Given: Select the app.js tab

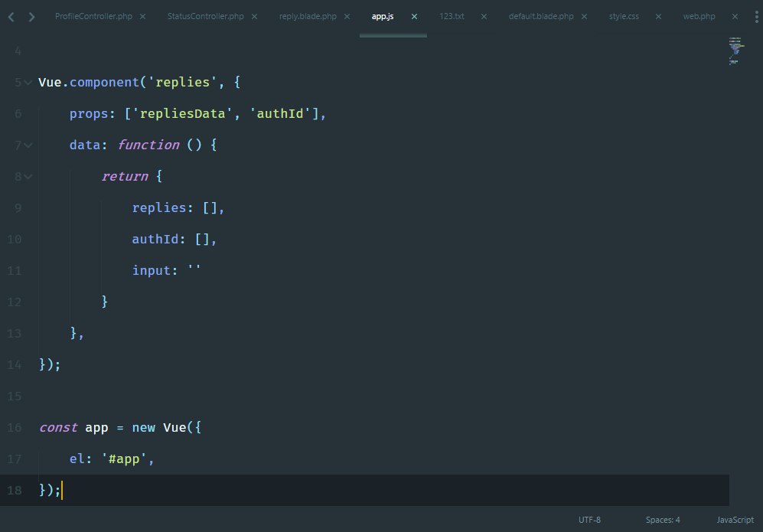Looking at the screenshot, I should (383, 16).
